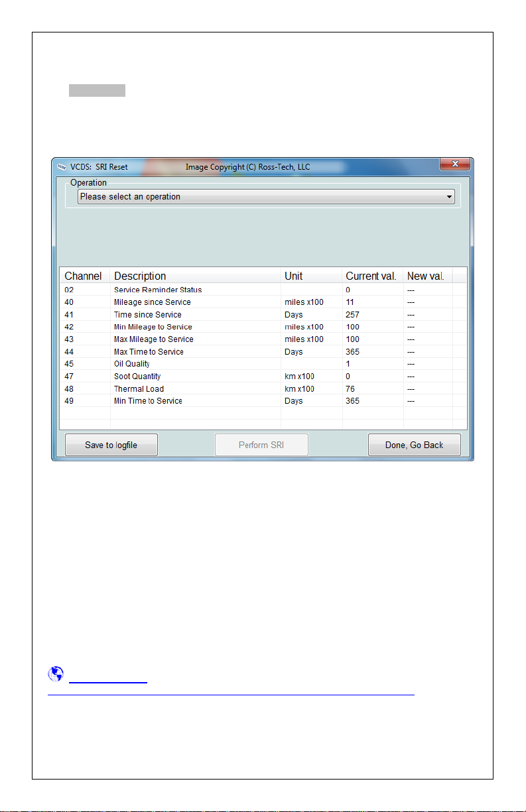Click the Time since Service unit Days
The width and height of the screenshot is (526, 812).
(293, 315)
